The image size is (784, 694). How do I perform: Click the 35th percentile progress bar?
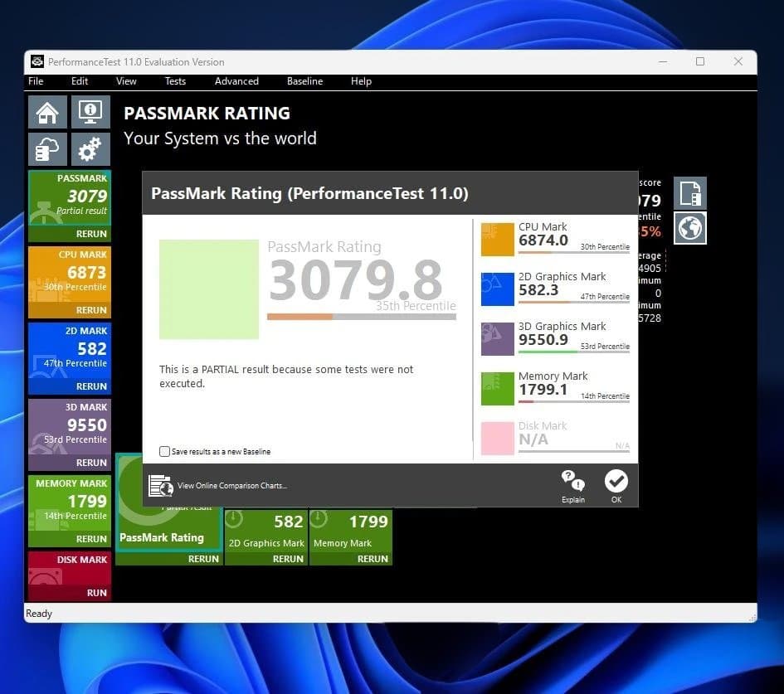pyautogui.click(x=361, y=316)
